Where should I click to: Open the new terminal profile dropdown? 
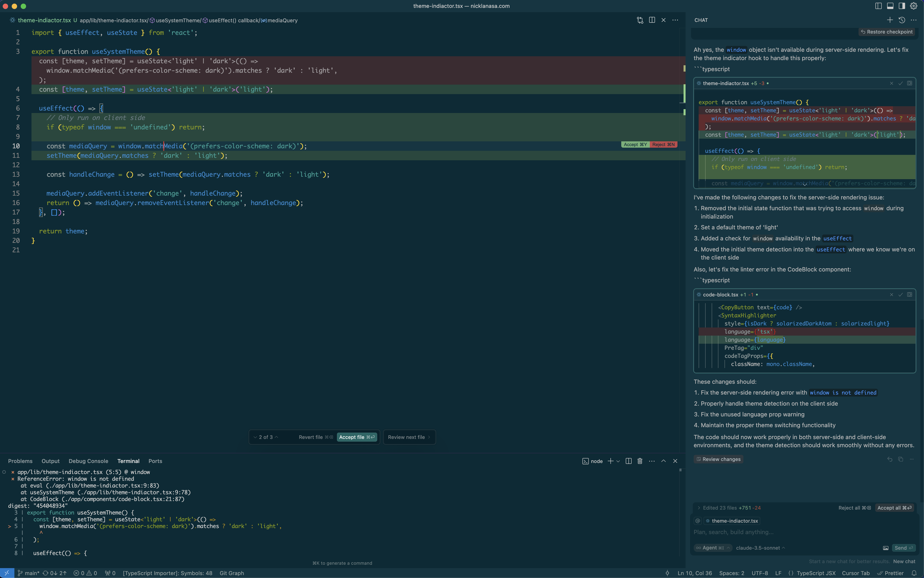click(x=618, y=461)
